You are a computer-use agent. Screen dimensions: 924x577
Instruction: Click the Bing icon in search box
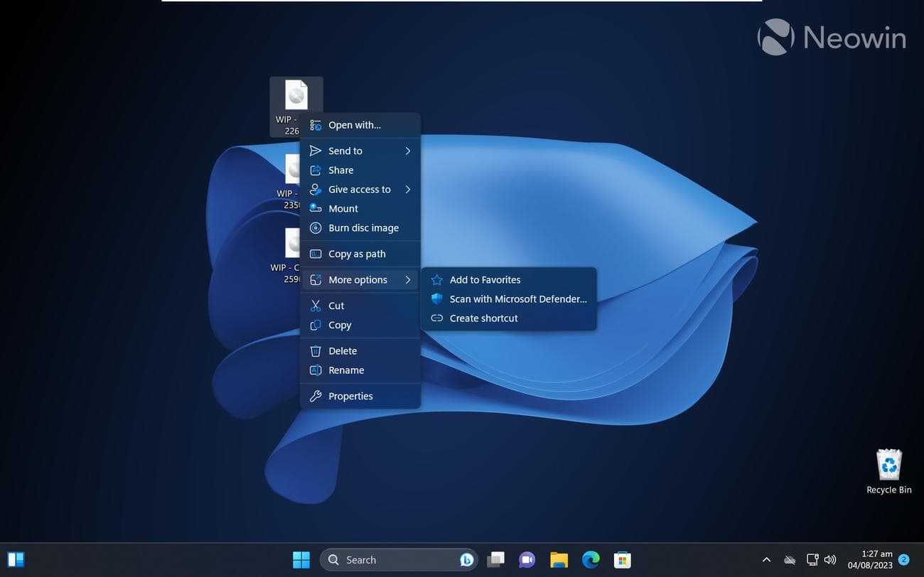click(x=466, y=560)
